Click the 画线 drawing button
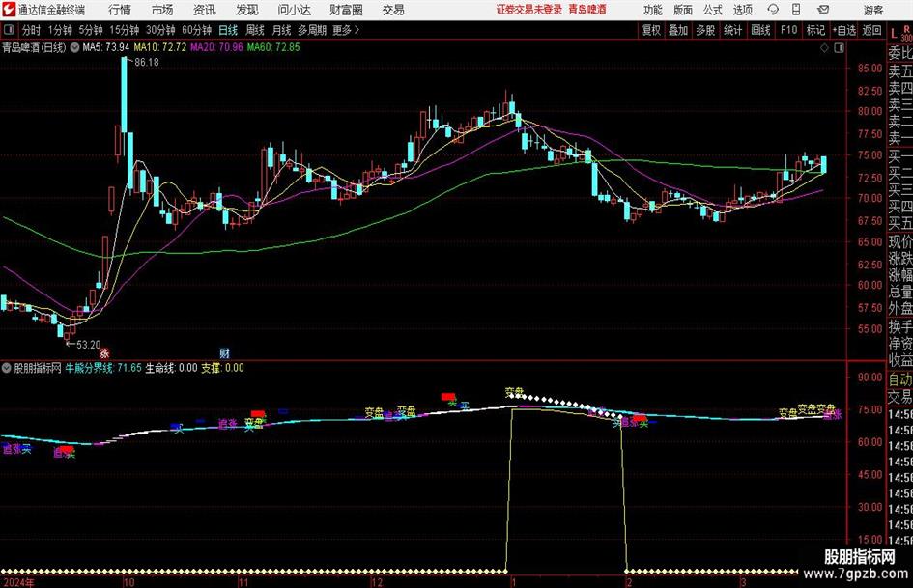 760,30
